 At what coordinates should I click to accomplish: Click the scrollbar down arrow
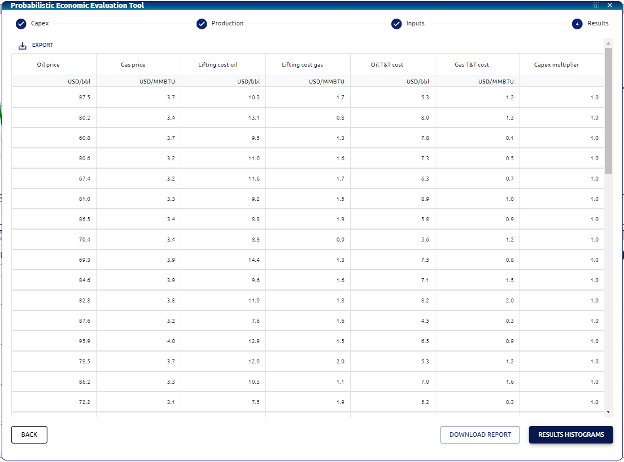(x=609, y=411)
